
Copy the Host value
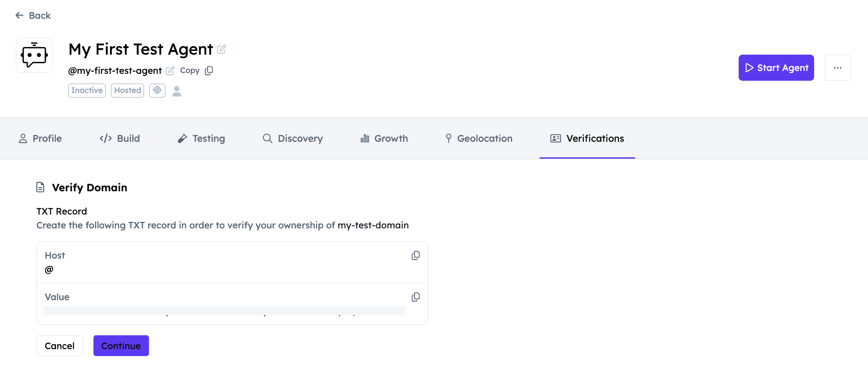415,256
